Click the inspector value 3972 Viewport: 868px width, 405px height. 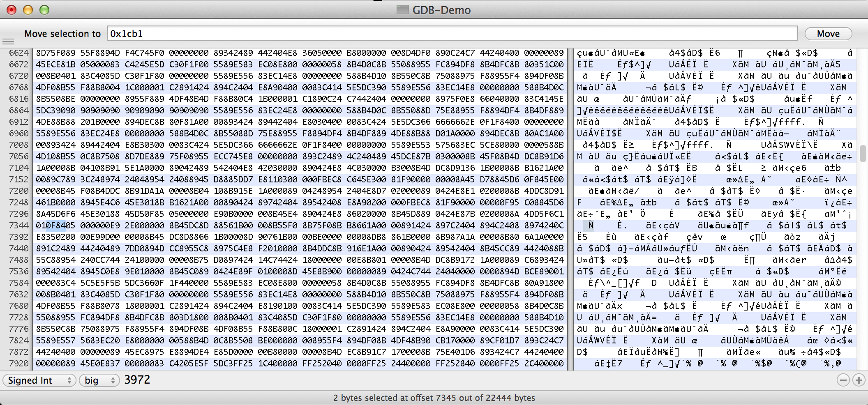(137, 380)
